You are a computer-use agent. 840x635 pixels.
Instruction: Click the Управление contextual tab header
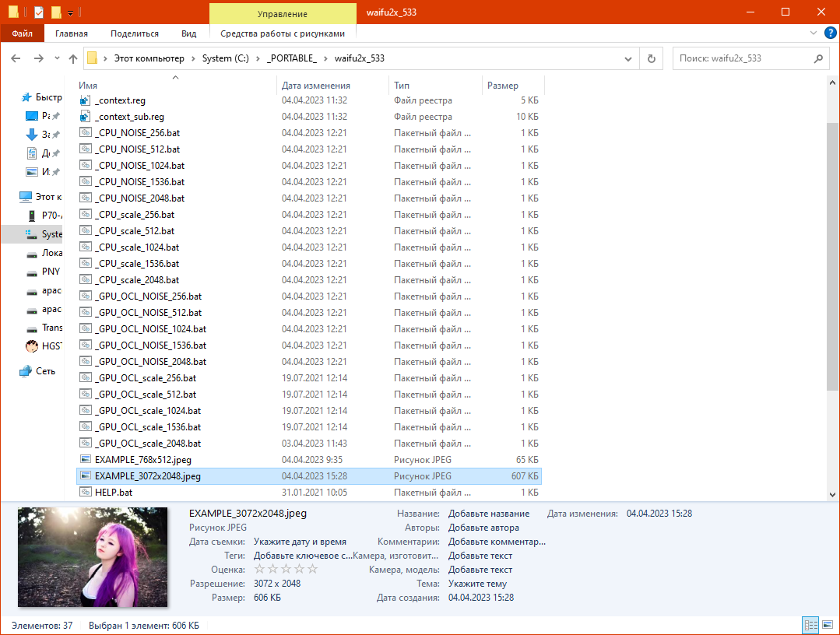(283, 14)
